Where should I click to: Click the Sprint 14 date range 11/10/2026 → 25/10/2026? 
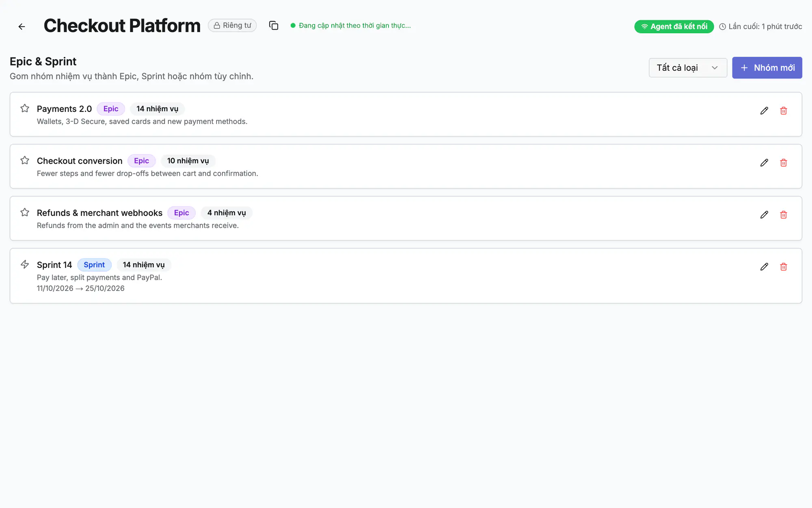tap(81, 288)
